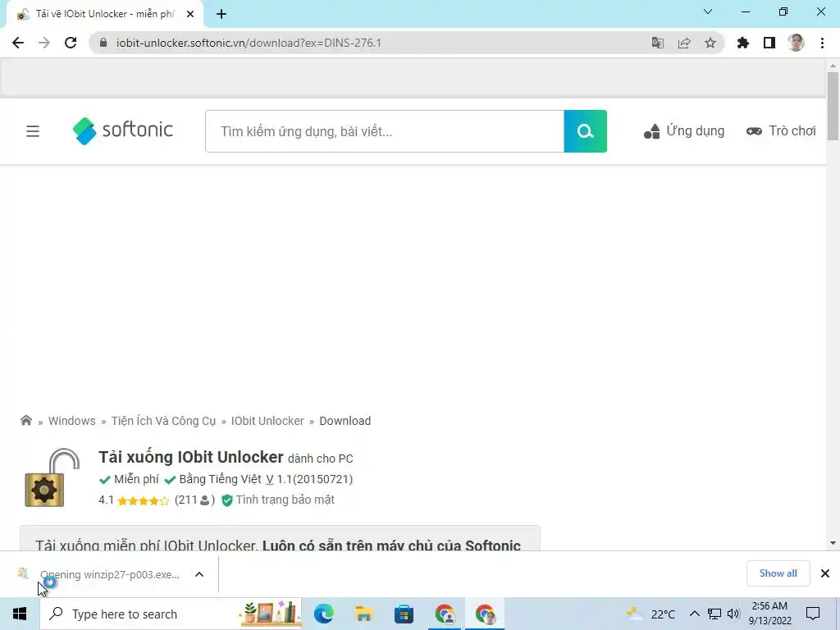Click the address bar URL
This screenshot has width=840, height=630.
pos(249,43)
